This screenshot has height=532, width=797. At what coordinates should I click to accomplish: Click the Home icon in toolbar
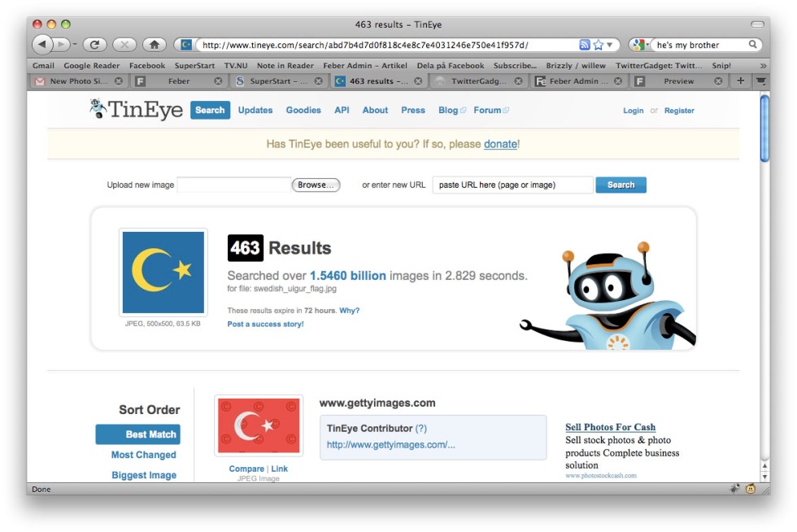click(x=154, y=45)
